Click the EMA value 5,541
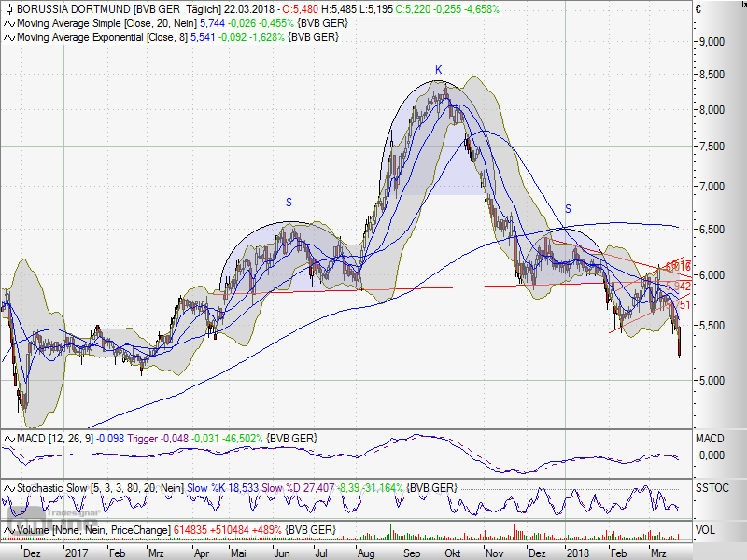 (203, 37)
